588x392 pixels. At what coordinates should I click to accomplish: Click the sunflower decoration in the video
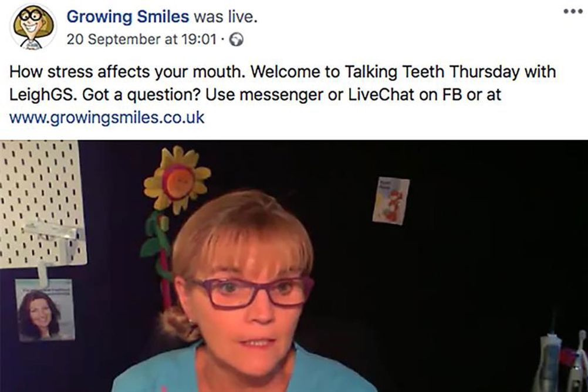click(177, 180)
